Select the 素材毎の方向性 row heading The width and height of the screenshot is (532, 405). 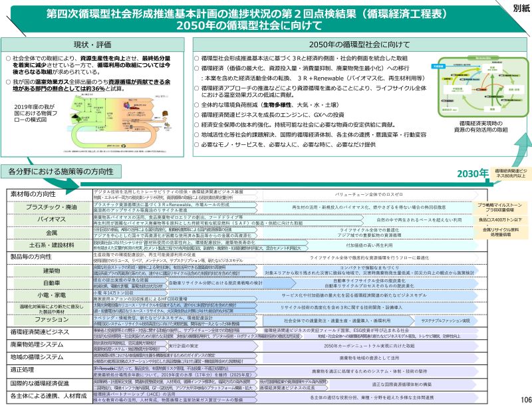click(33, 194)
